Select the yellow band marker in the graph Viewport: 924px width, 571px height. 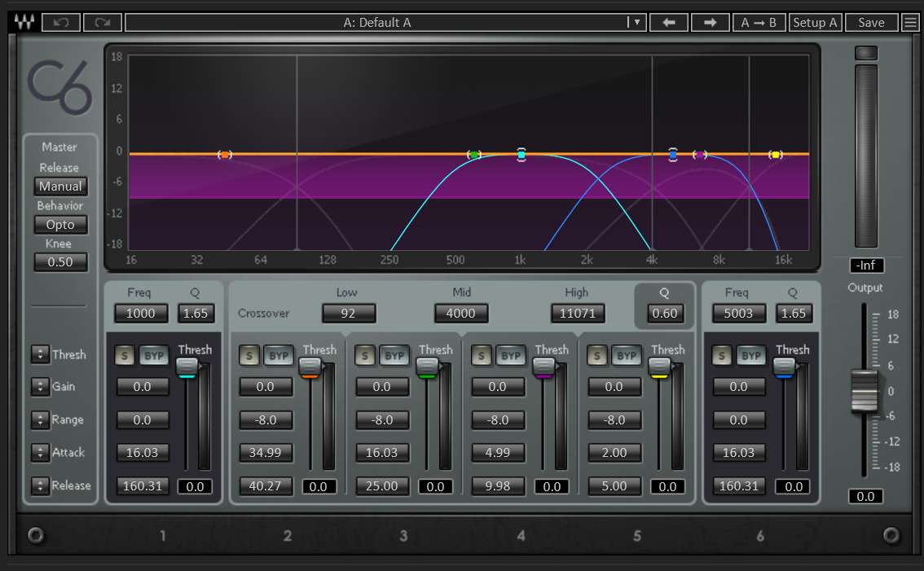click(x=776, y=155)
